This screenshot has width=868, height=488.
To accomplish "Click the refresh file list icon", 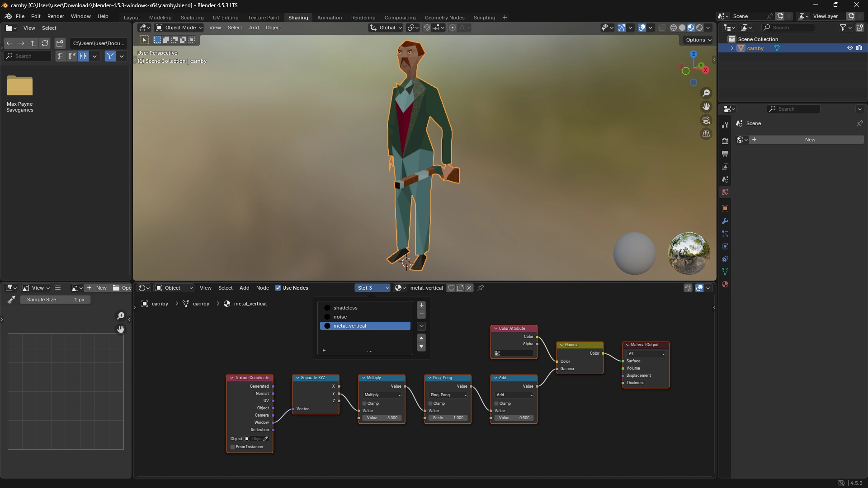I will (45, 43).
